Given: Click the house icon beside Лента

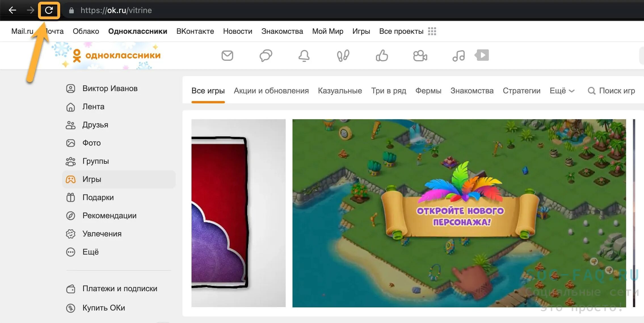Looking at the screenshot, I should [71, 107].
